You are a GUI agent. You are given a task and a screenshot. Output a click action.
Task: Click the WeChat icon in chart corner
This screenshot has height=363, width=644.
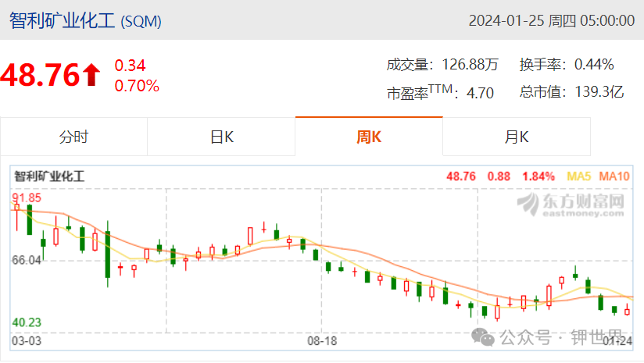[482, 336]
